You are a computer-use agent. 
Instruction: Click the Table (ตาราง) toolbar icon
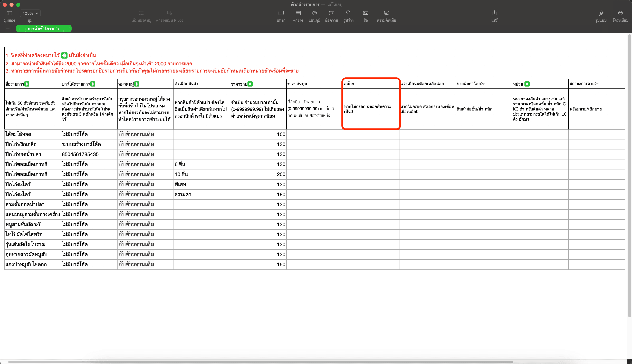[298, 13]
